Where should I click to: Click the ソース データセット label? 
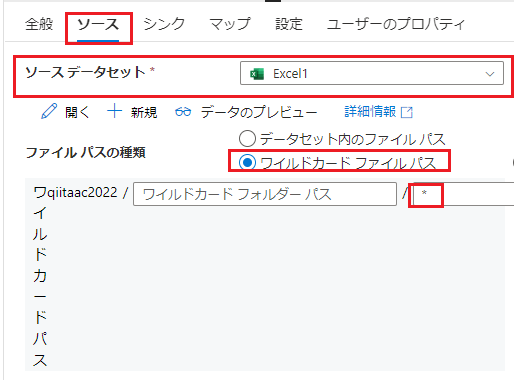coord(85,72)
